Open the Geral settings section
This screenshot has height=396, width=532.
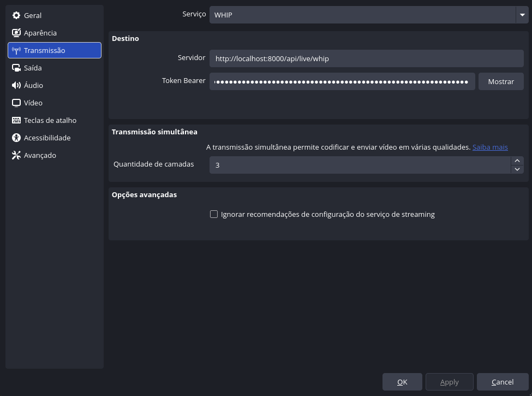click(54, 15)
